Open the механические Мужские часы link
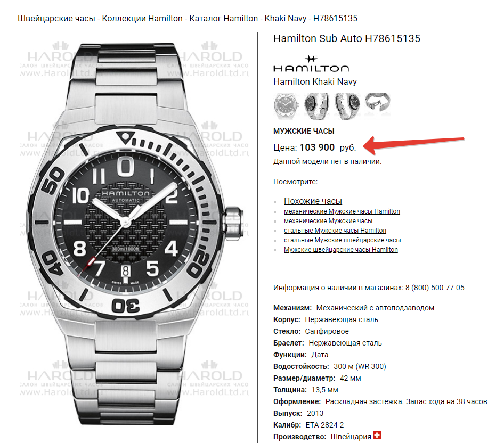This screenshot has height=443, width=504. [328, 221]
